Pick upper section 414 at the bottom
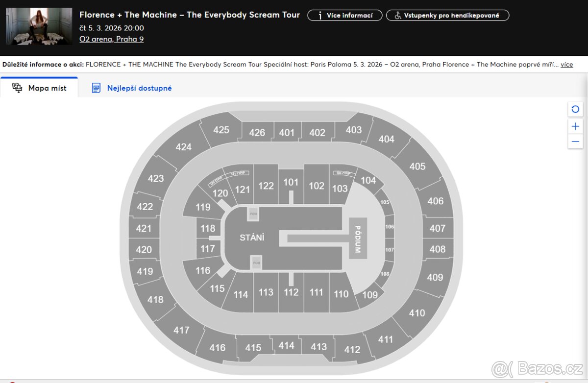Image resolution: width=588 pixels, height=383 pixels. [286, 345]
